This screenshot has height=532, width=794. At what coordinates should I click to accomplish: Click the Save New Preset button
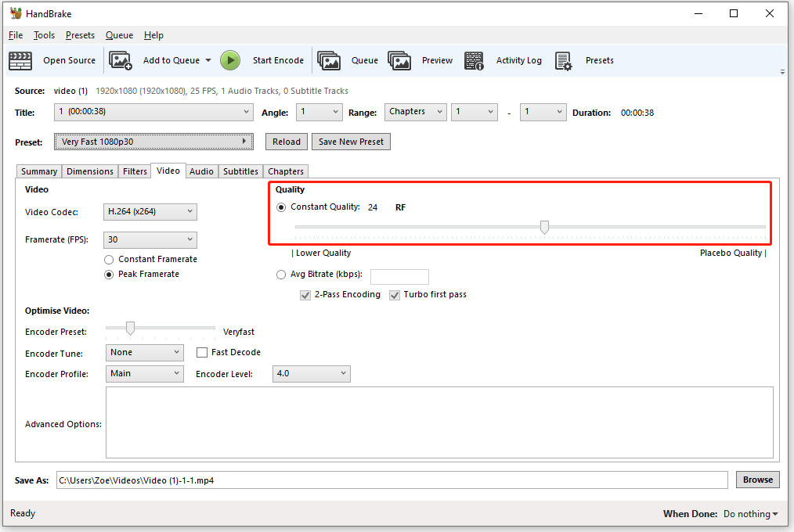[x=351, y=142]
